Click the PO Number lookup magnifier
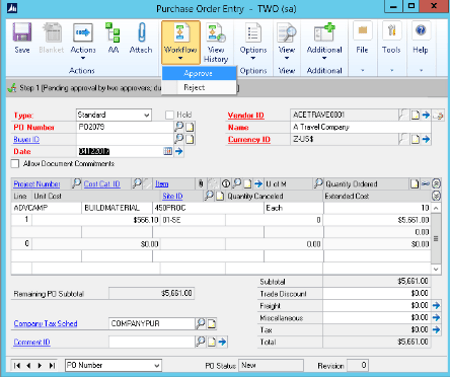This screenshot has width=450, height=377. (x=179, y=127)
